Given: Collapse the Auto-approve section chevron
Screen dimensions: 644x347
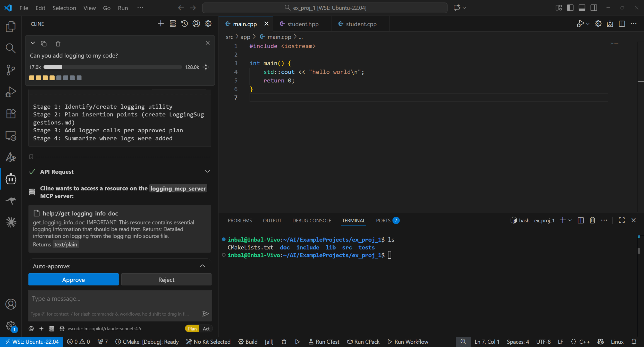Looking at the screenshot, I should point(202,266).
